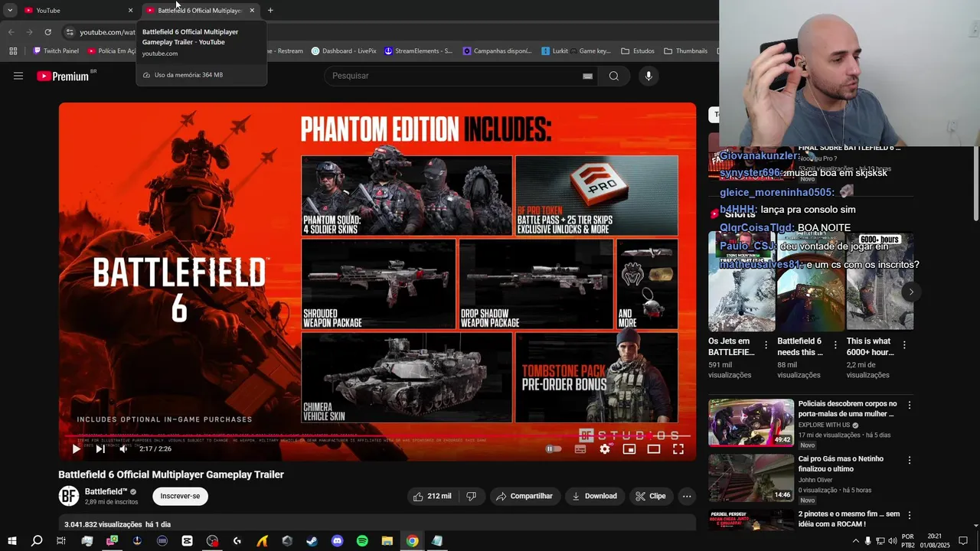
Task: Reload the current page
Action: (47, 32)
